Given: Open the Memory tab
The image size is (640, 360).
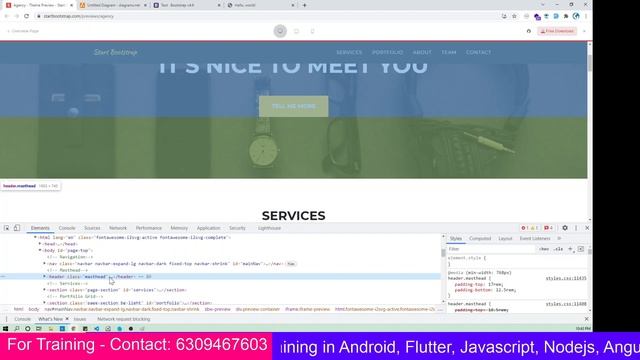Looking at the screenshot, I should click(179, 228).
